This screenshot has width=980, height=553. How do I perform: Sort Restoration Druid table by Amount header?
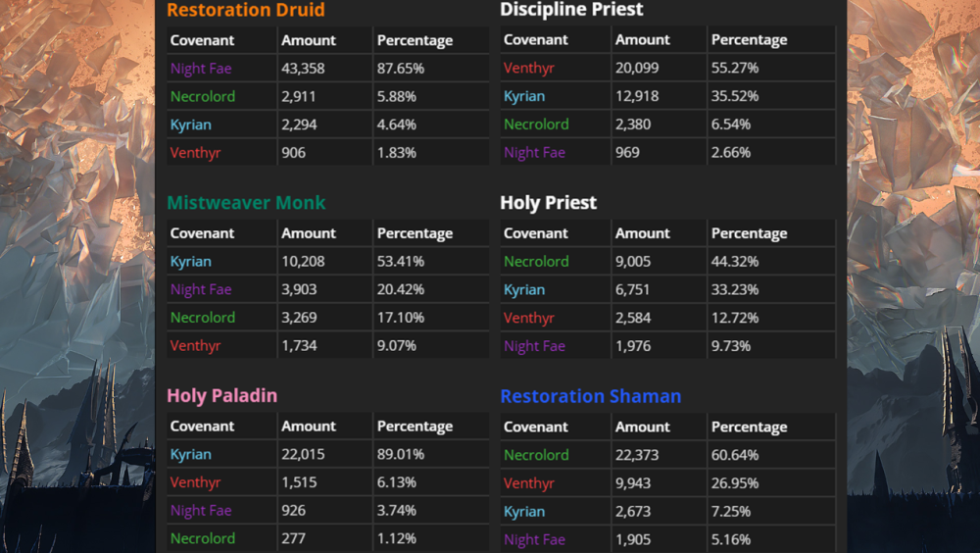point(309,40)
